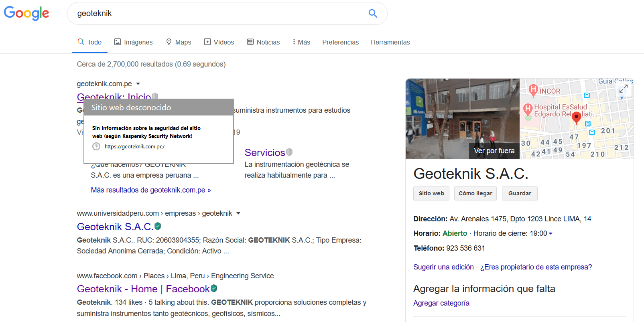The height and width of the screenshot is (322, 644).
Task: Click the blue search magnifier icon
Action: [x=373, y=13]
